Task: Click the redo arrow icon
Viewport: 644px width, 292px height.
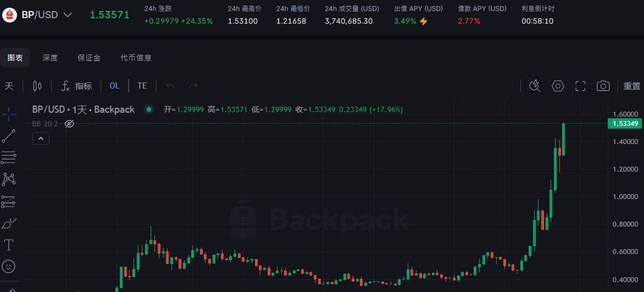Action: tap(193, 86)
